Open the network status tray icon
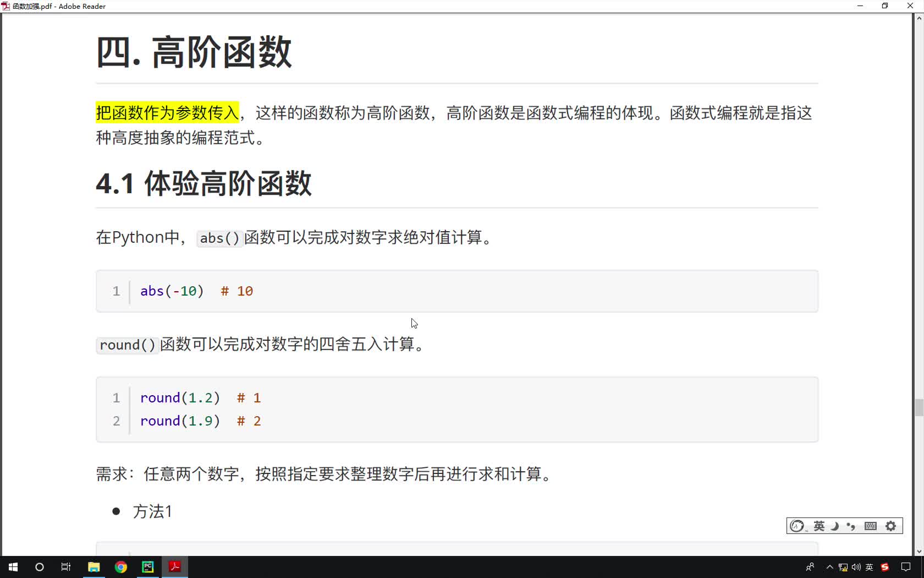 [843, 568]
